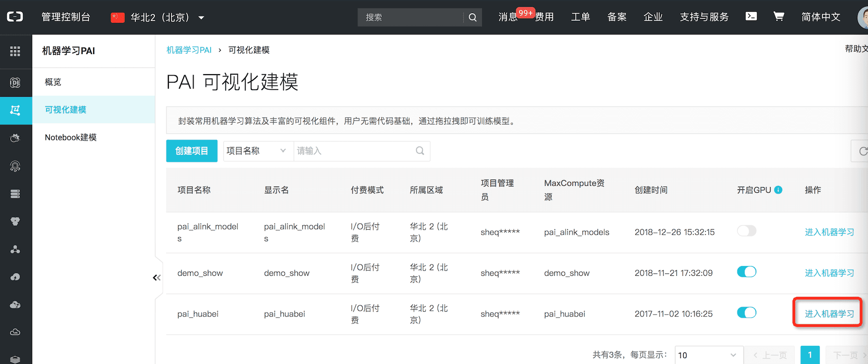The width and height of the screenshot is (868, 364).
Task: Click the Alibaba Cloud logo icon
Action: (x=15, y=17)
